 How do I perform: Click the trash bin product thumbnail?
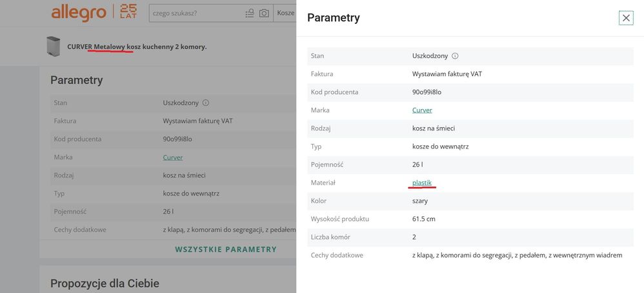pos(54,46)
